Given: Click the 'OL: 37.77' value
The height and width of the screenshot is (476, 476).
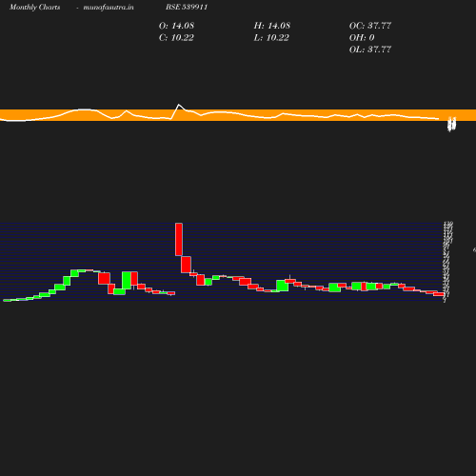Looking at the screenshot, I should pos(370,50).
